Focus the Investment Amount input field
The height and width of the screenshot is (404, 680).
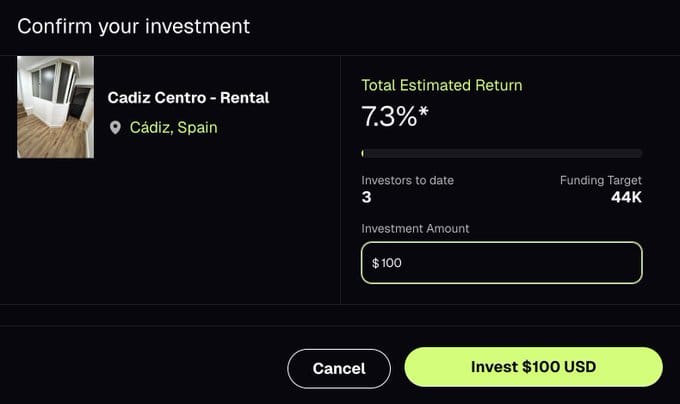point(502,263)
